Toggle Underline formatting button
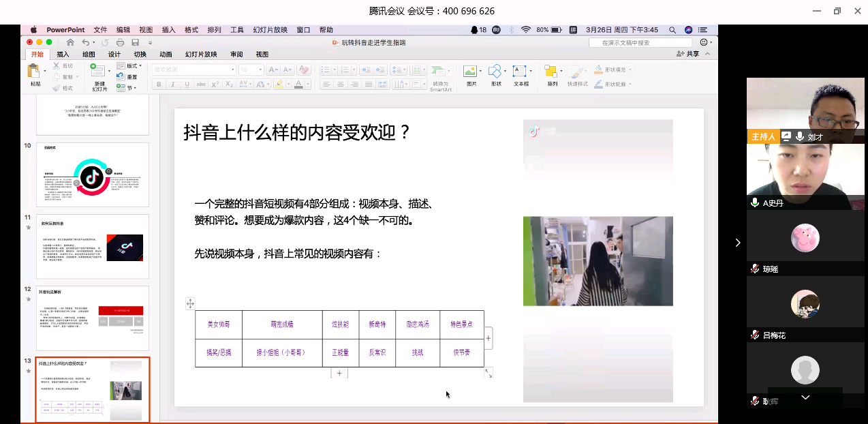Viewport: 868px width, 424px height. coord(186,85)
